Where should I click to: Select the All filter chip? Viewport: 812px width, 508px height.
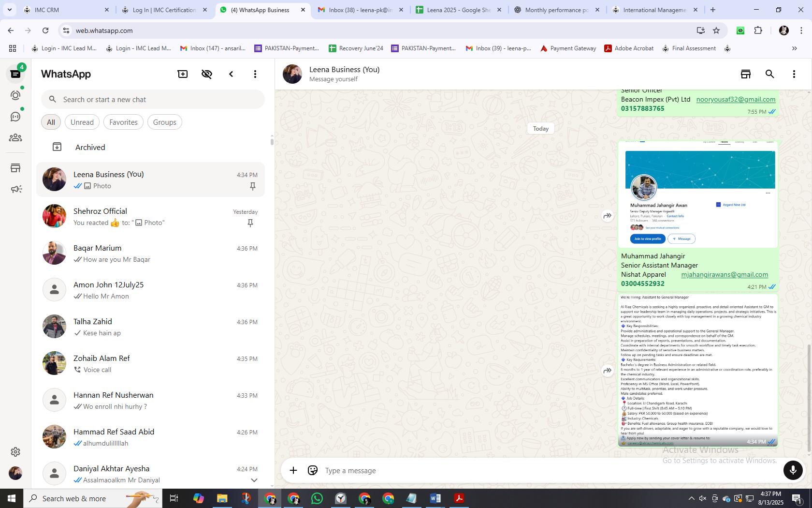(x=51, y=122)
